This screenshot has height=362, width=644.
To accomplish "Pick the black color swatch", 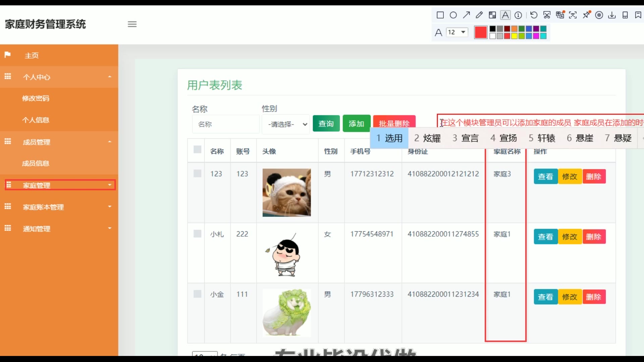I will [492, 29].
